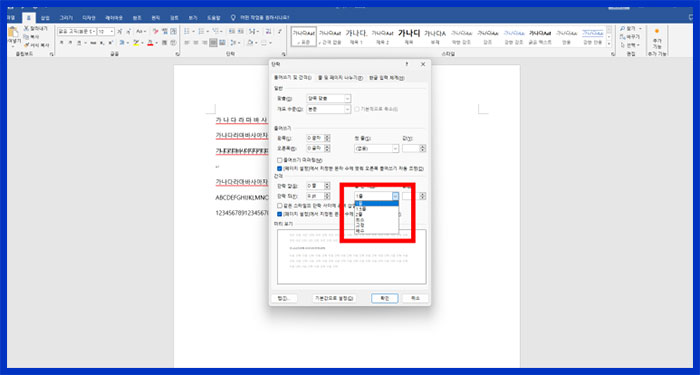Expand the styles gallery more arrow

pyautogui.click(x=608, y=44)
